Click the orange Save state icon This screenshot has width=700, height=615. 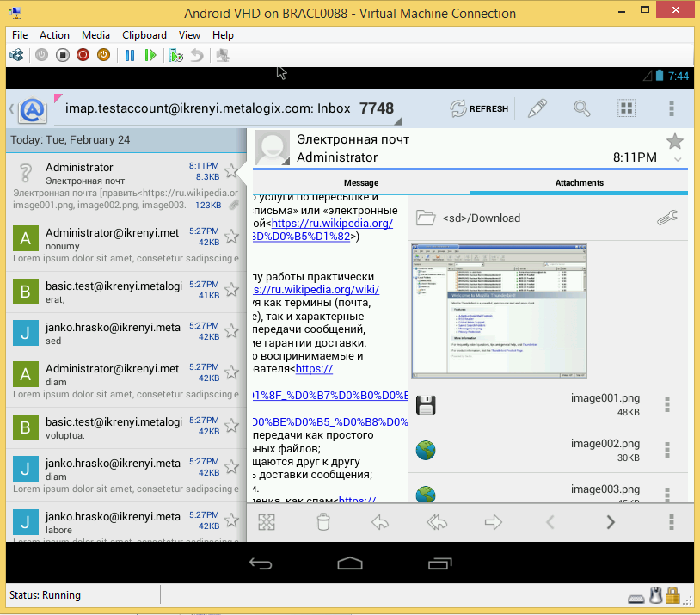(x=103, y=55)
